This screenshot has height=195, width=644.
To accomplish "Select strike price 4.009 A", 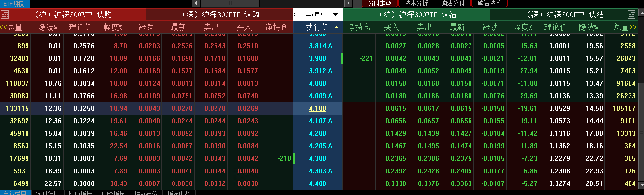I will [x=321, y=96].
